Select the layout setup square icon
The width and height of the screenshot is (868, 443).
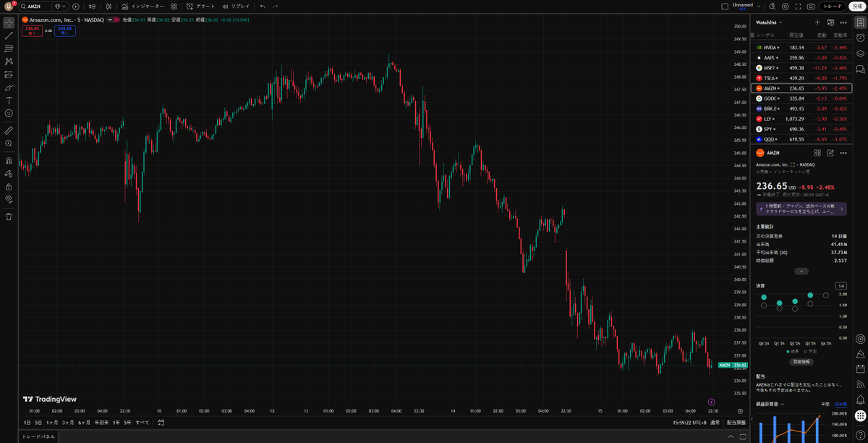point(726,6)
